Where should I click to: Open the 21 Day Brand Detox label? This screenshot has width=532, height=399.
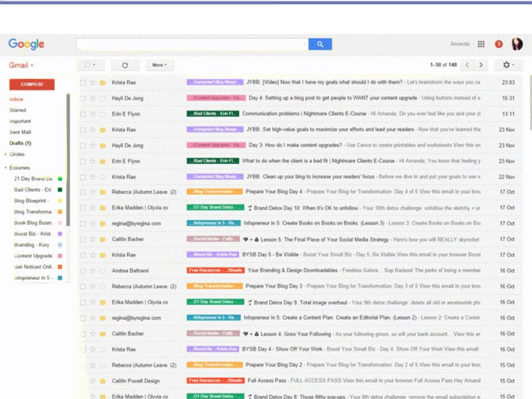[x=33, y=178]
